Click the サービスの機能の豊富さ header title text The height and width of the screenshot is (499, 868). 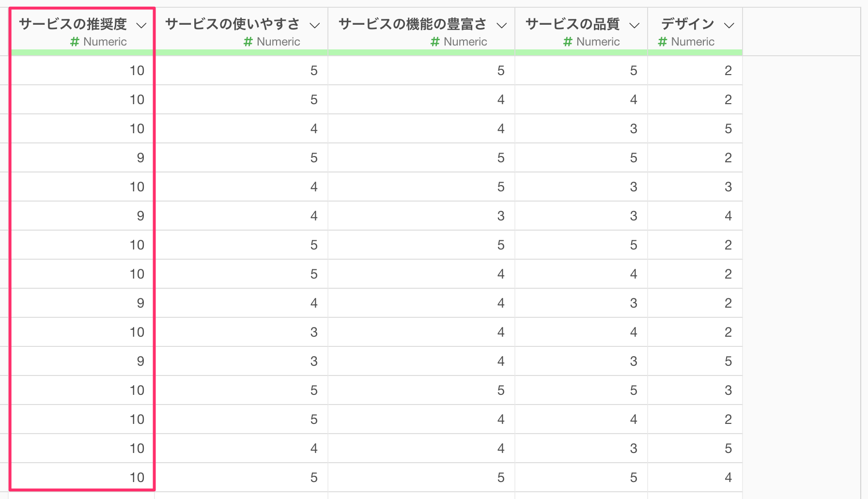(412, 24)
